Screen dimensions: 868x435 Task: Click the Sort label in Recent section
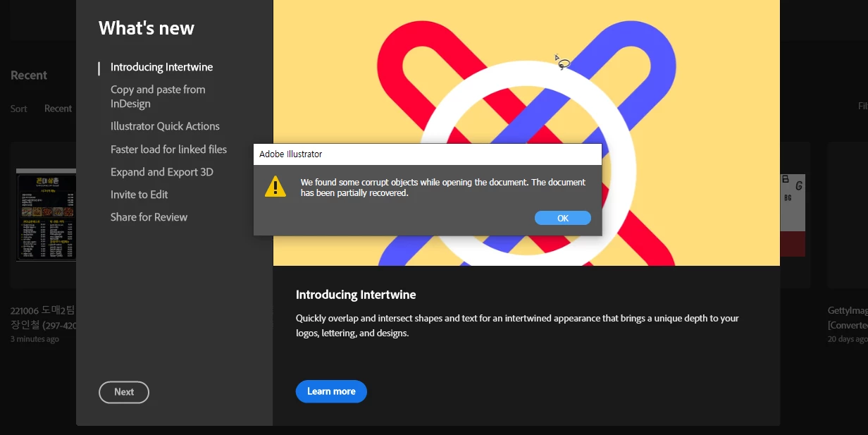[x=19, y=109]
